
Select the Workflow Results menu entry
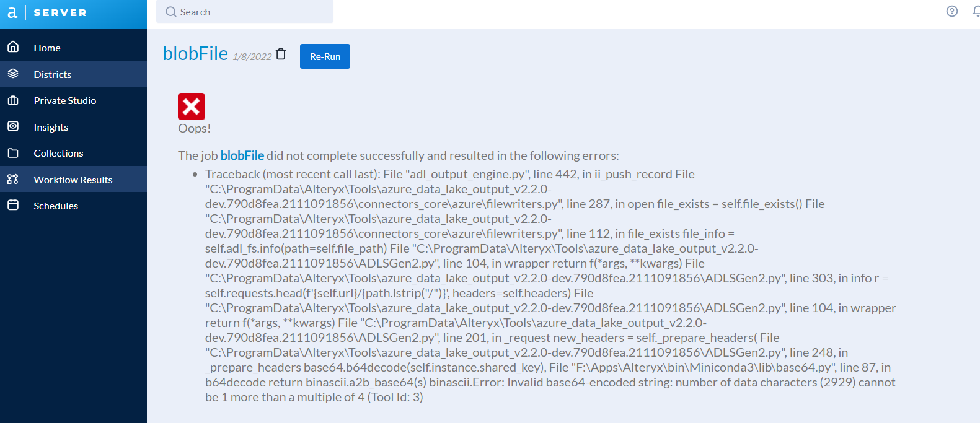pos(73,179)
